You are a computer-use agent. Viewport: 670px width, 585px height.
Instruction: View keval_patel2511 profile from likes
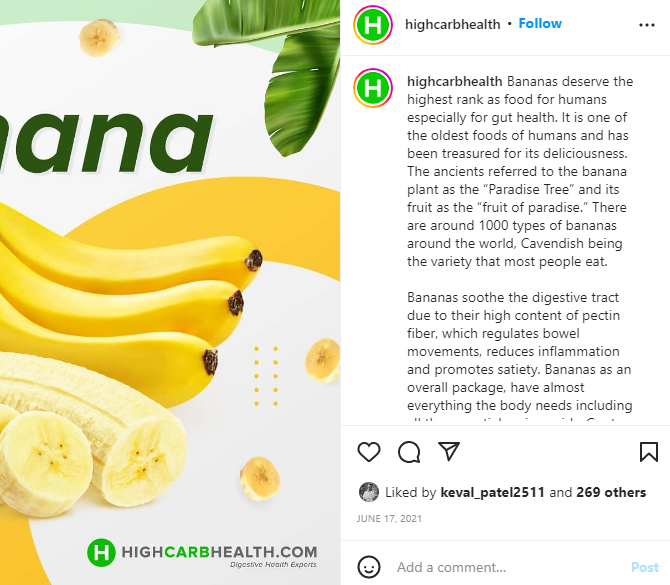point(492,492)
